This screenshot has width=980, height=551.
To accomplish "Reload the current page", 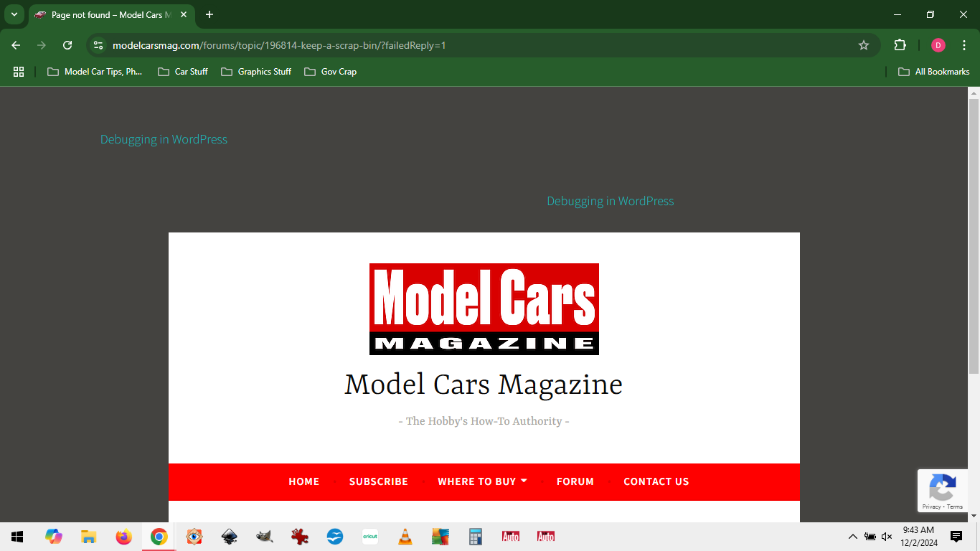I will pyautogui.click(x=67, y=45).
